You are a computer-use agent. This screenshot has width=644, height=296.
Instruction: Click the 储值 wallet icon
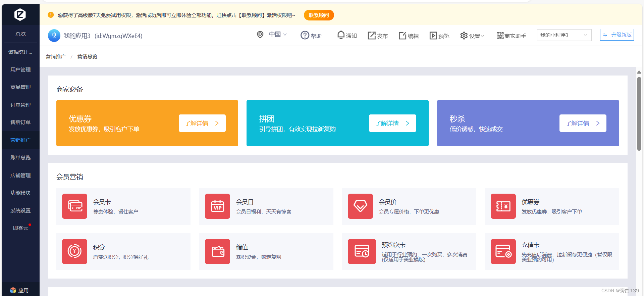point(217,251)
